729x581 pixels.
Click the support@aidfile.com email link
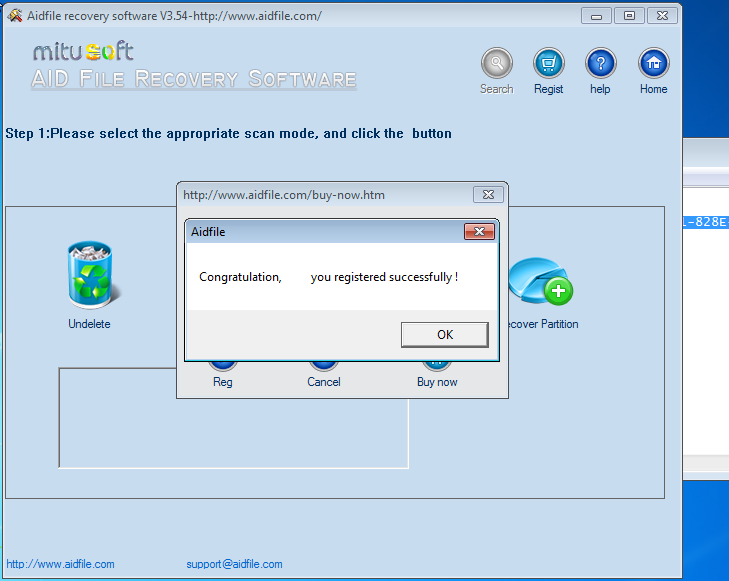(x=234, y=564)
